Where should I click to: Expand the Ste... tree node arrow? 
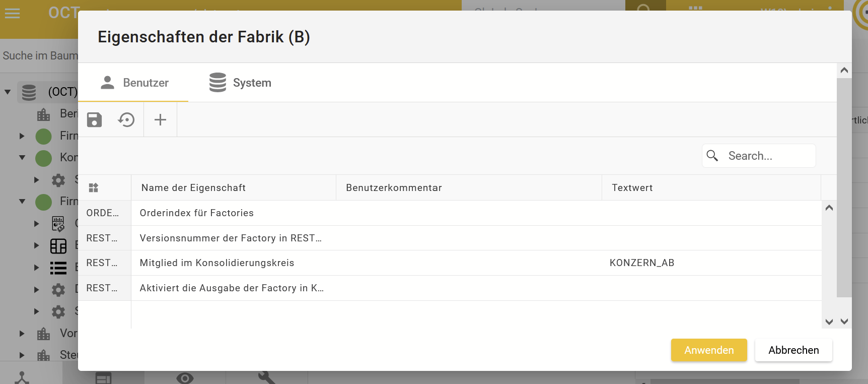pos(22,355)
